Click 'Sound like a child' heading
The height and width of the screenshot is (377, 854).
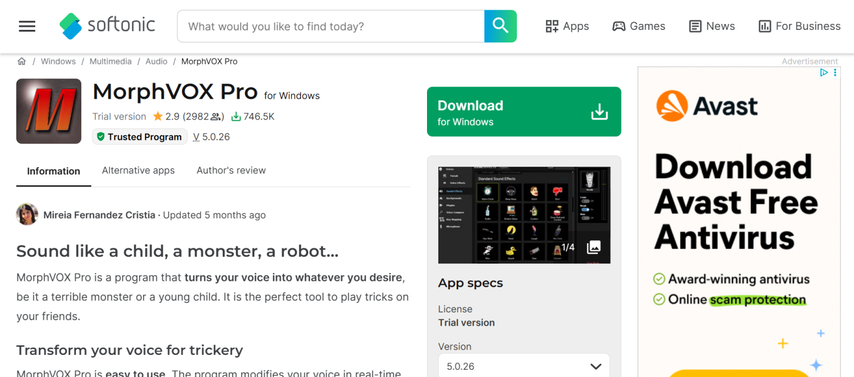[x=177, y=251]
